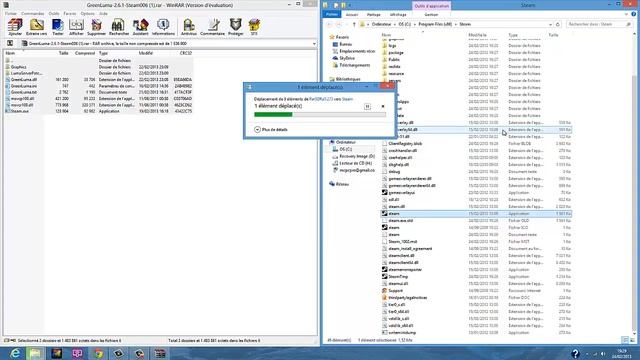This screenshot has width=640, height=360.
Task: Click the volume icon in system tray
Action: pyautogui.click(x=602, y=353)
